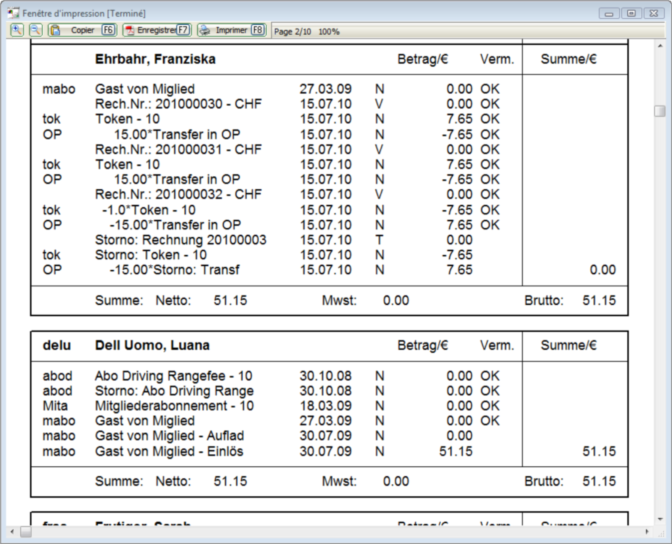
Task: Select Mitgliederabonnement - 10 entry
Action: 174,406
